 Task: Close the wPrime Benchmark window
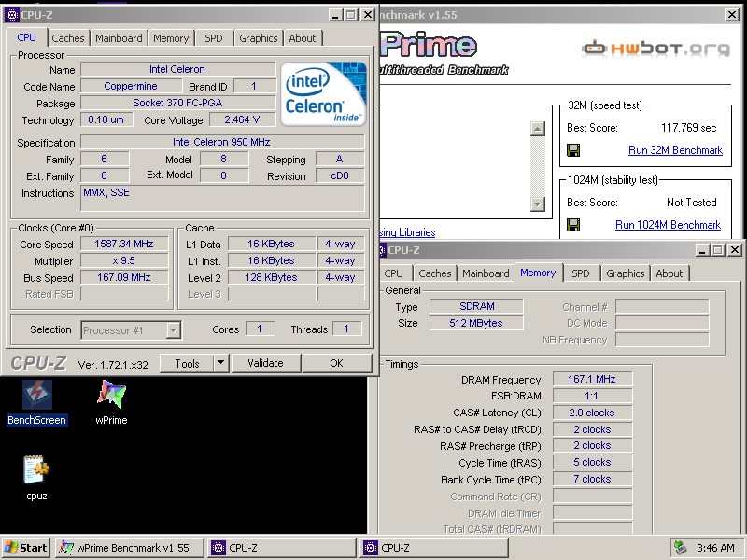coord(732,15)
